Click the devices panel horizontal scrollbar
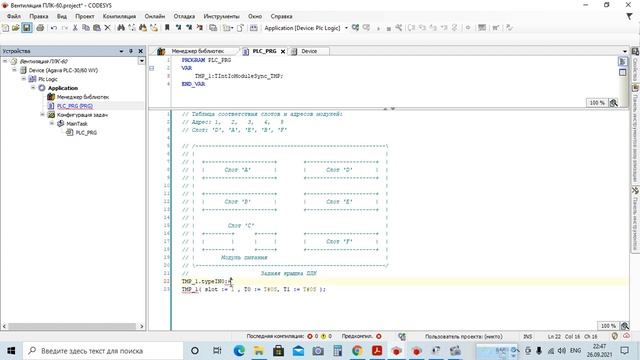The image size is (640, 360). [72, 327]
